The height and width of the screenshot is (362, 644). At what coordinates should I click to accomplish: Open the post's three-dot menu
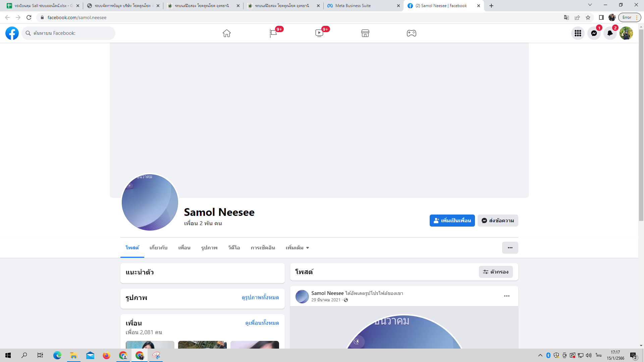[x=506, y=296]
